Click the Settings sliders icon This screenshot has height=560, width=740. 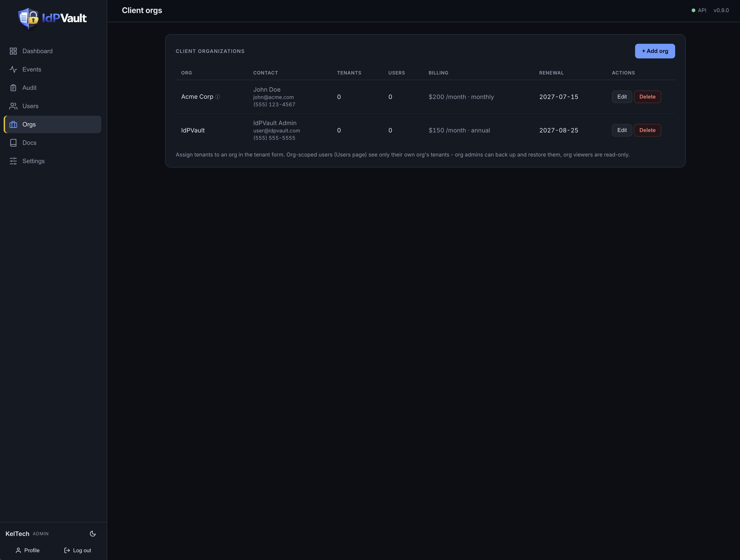[13, 161]
